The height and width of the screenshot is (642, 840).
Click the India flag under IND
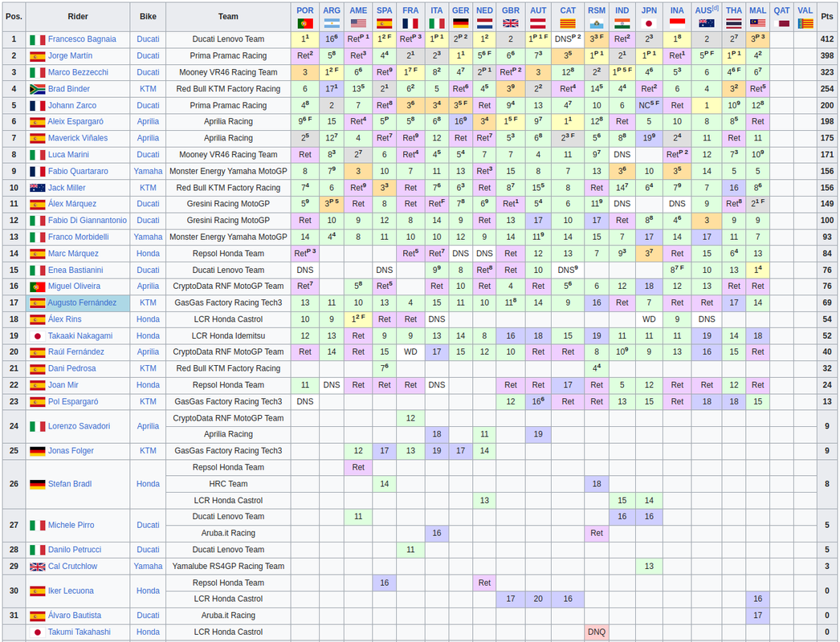pos(622,23)
